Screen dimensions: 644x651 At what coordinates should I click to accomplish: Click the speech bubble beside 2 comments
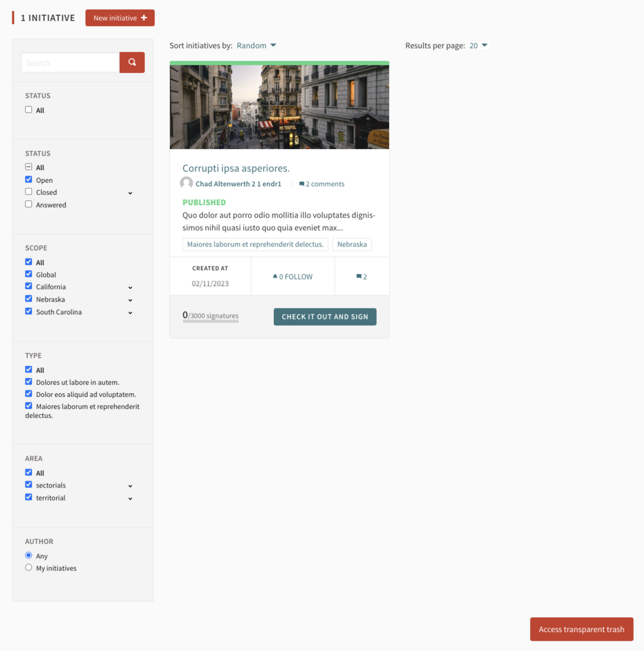click(302, 184)
